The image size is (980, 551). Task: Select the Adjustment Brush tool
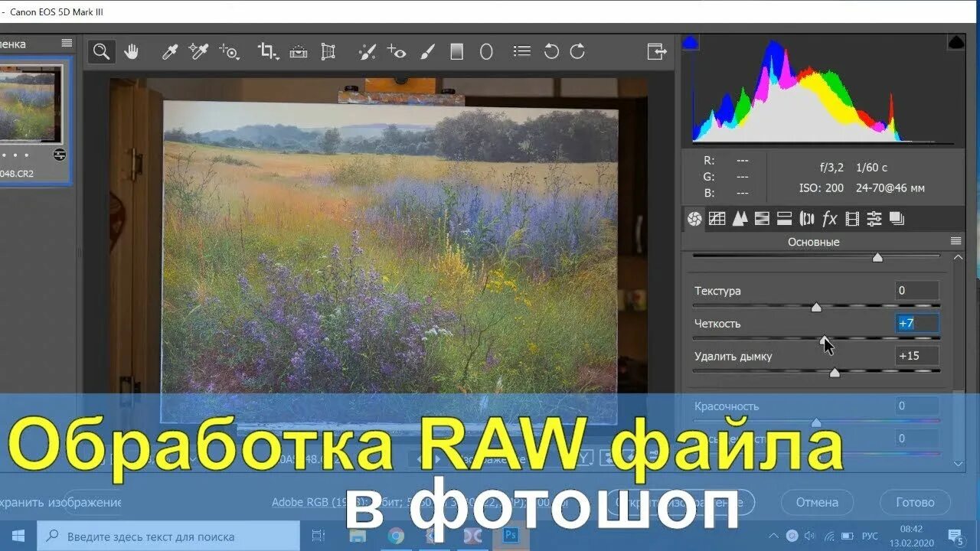tap(428, 51)
